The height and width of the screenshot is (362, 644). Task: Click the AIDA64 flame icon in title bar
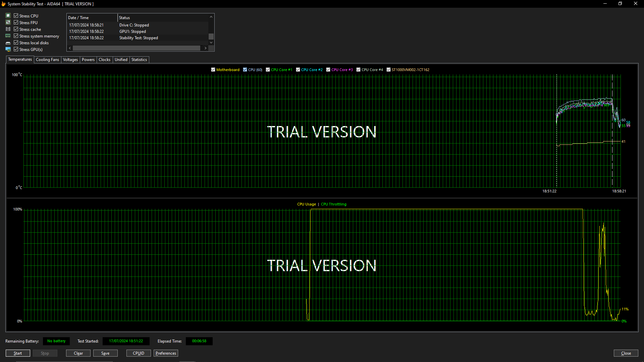click(3, 4)
